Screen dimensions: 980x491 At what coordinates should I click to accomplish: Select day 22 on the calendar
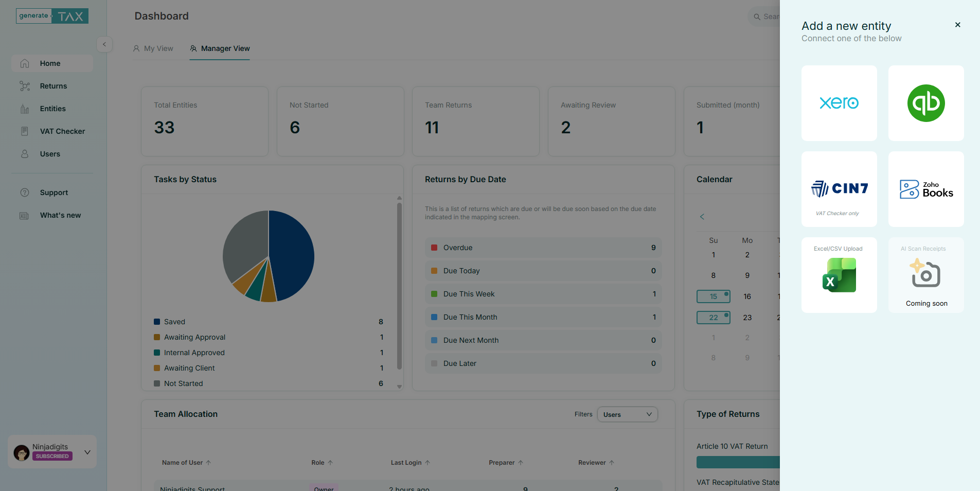point(713,318)
